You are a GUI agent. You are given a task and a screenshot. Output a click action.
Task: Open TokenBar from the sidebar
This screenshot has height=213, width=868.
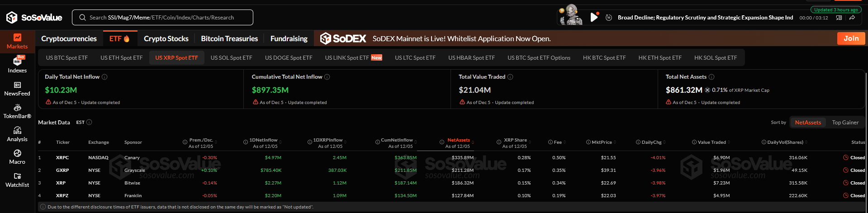[17, 111]
